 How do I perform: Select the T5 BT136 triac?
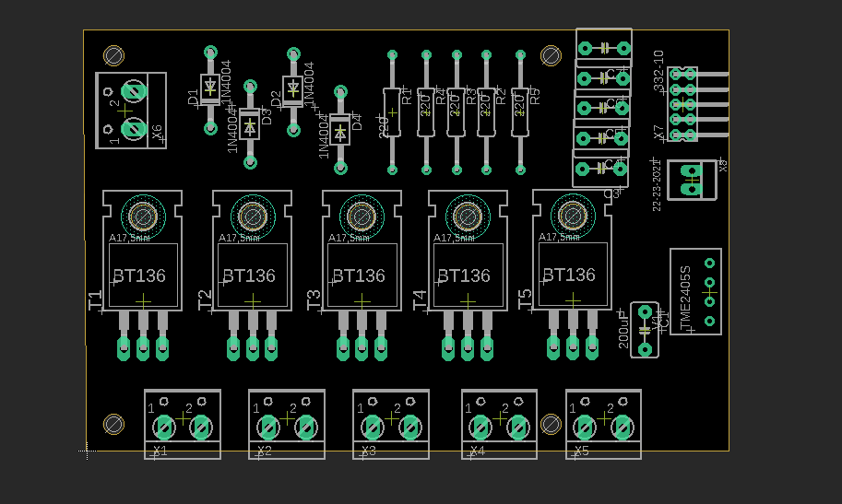point(572,275)
